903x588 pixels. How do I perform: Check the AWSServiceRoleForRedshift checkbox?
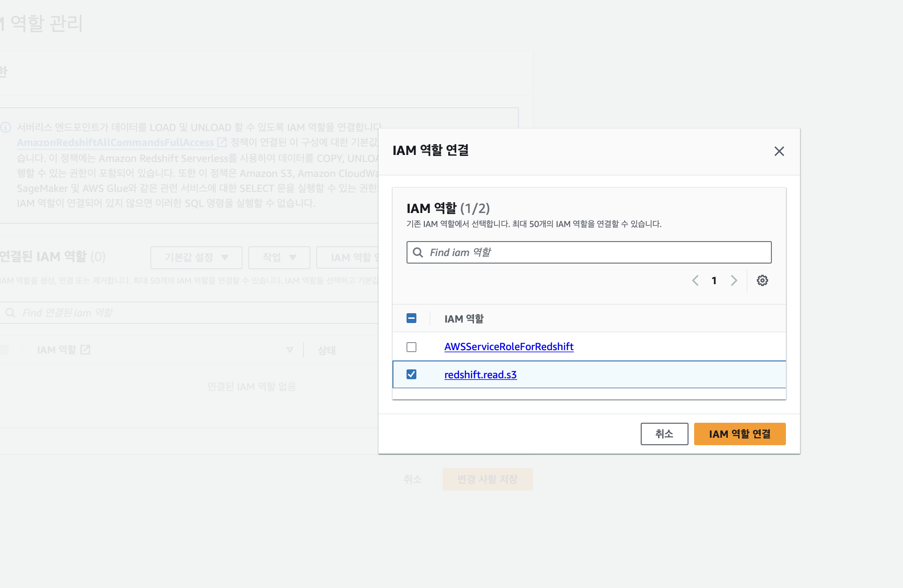(411, 347)
